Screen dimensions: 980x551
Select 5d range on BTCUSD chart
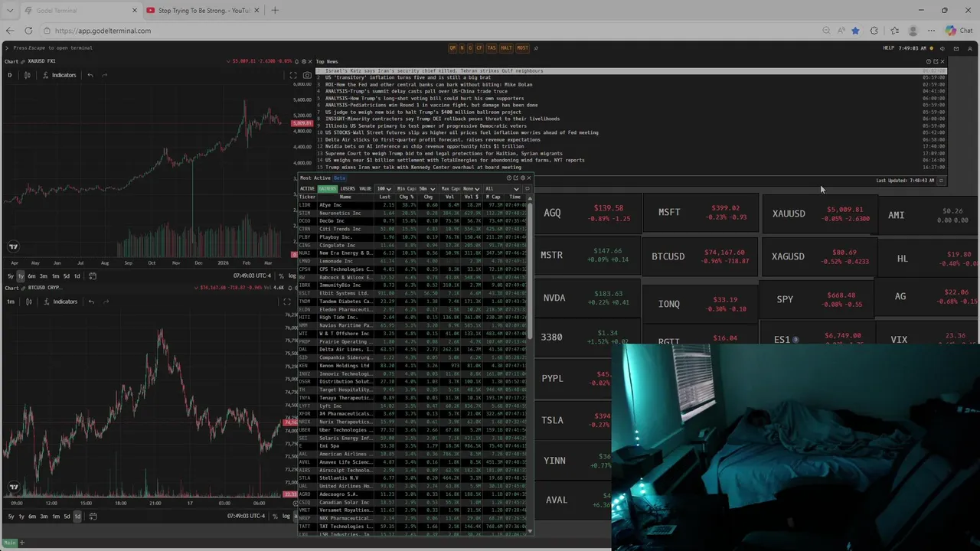click(66, 516)
